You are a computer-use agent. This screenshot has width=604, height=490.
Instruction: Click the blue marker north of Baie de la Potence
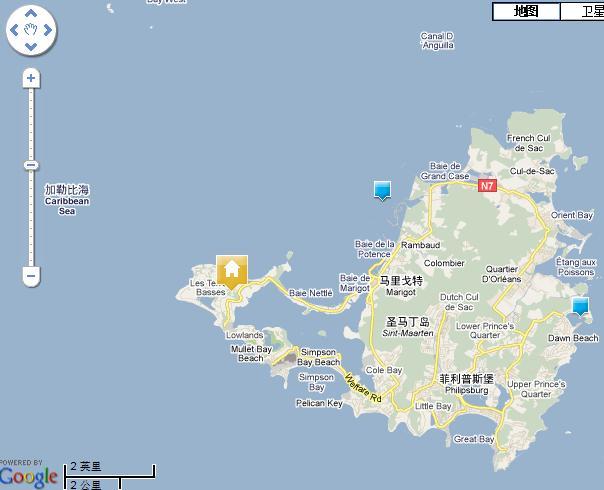[x=380, y=189]
